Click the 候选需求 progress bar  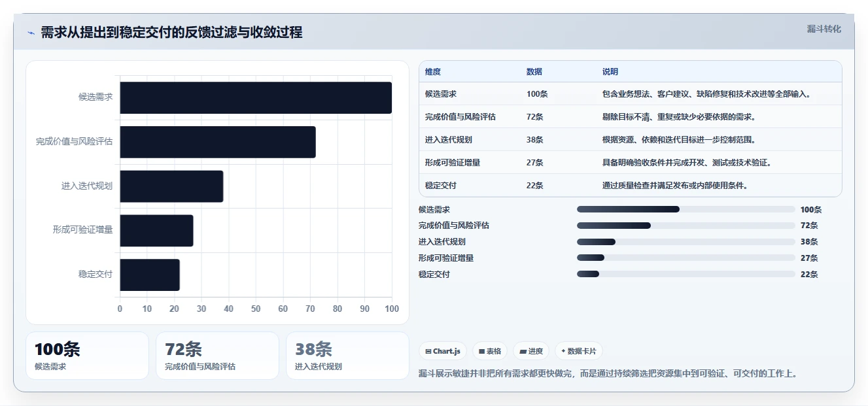click(x=686, y=209)
